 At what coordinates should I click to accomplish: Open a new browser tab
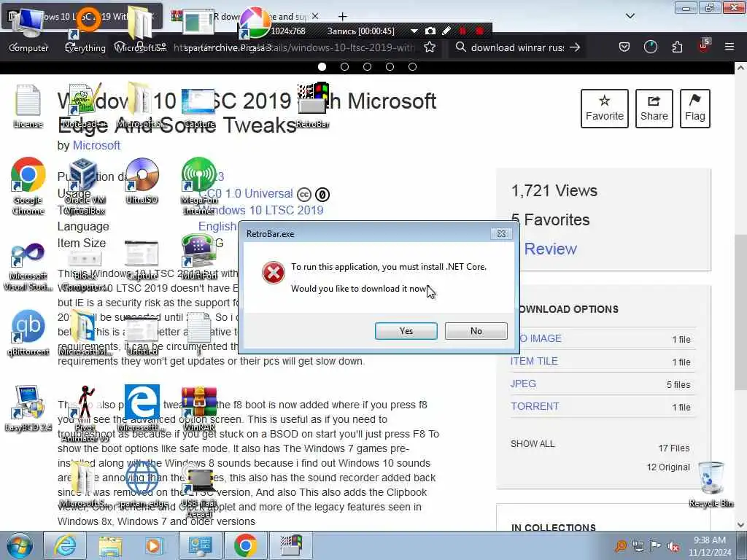[343, 17]
